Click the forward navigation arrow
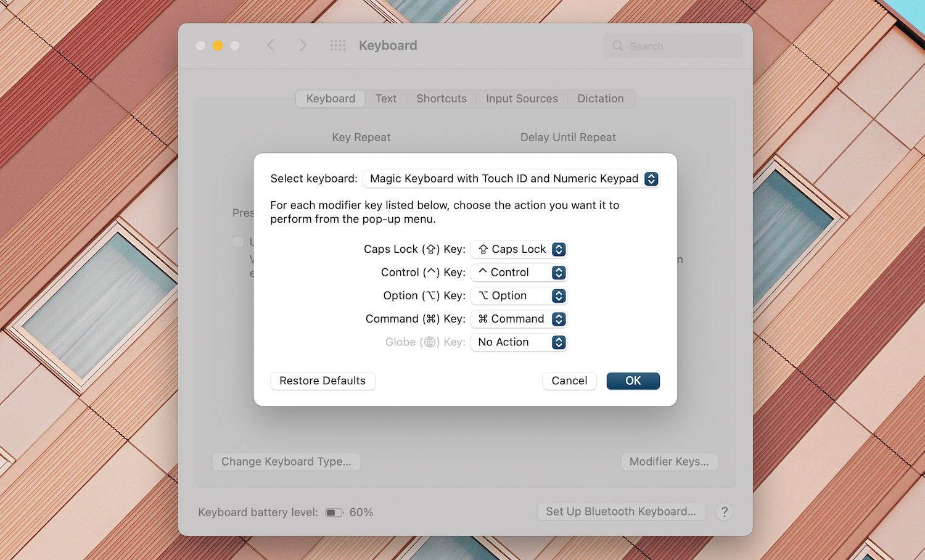The image size is (925, 560). 303,45
